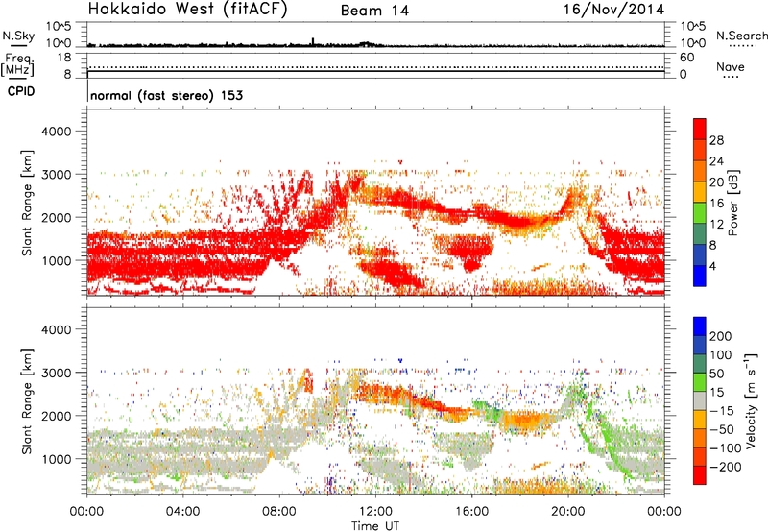This screenshot has width=768, height=532.
Task: Click the "60" Nave axis tick label
Action: click(x=686, y=58)
